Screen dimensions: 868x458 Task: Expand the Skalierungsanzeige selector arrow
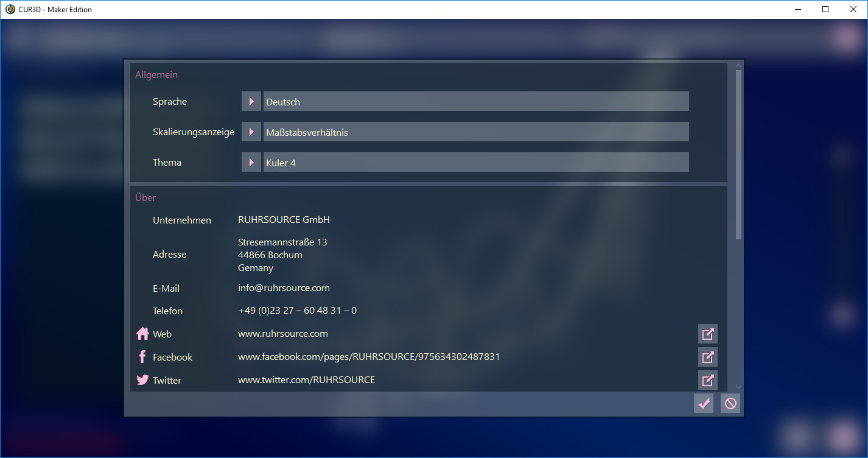[251, 132]
